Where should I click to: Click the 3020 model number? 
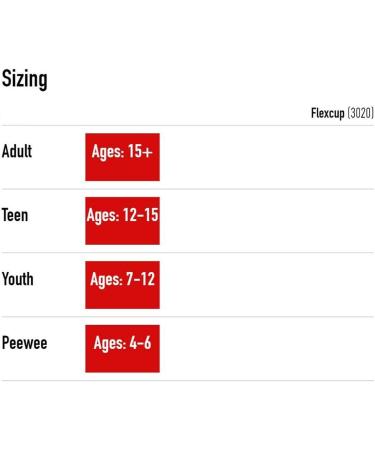pos(360,113)
